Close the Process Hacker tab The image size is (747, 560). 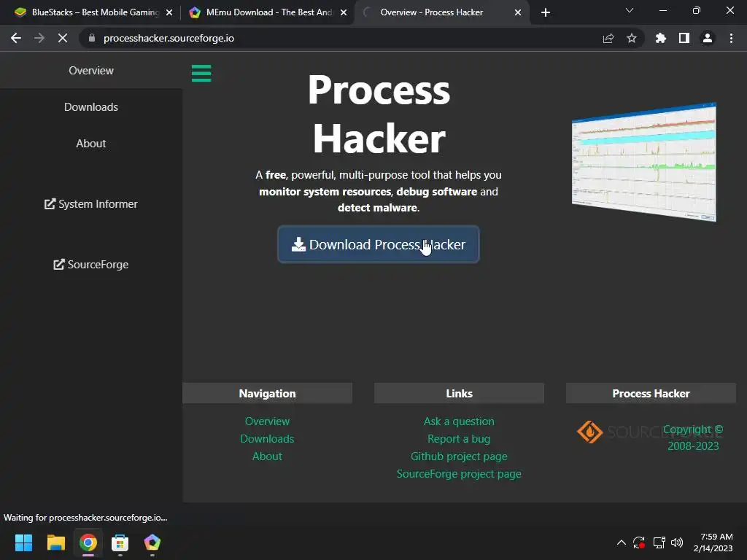point(518,12)
